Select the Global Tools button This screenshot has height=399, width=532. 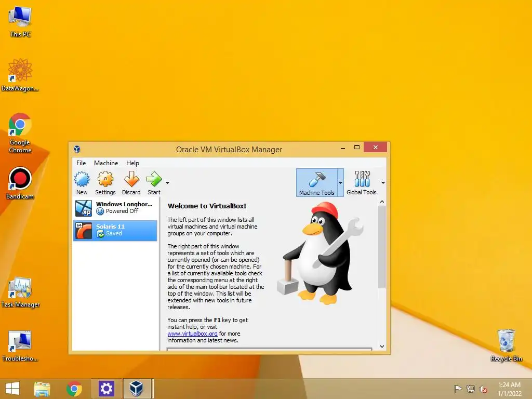click(x=362, y=183)
